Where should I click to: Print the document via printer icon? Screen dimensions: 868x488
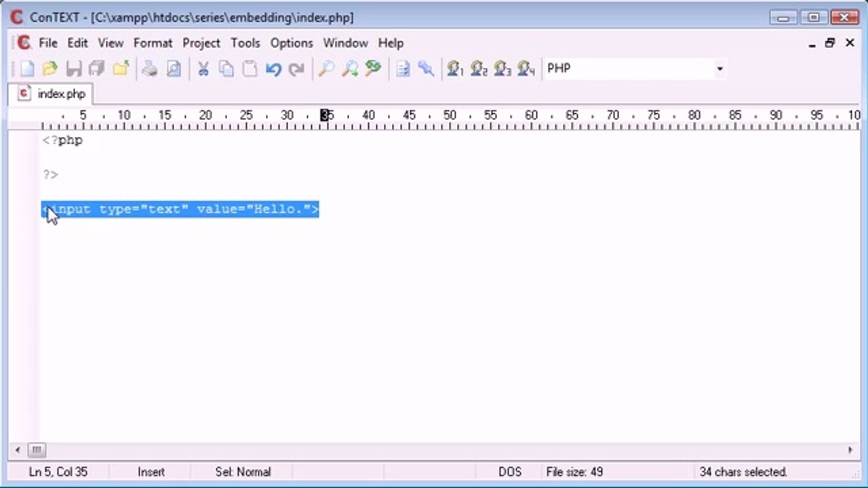pyautogui.click(x=150, y=68)
